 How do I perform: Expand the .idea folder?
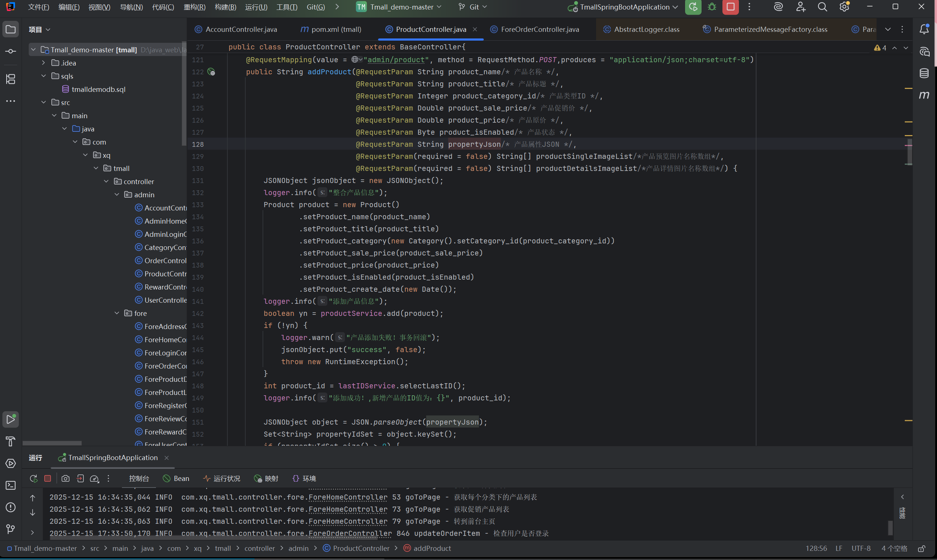(44, 63)
